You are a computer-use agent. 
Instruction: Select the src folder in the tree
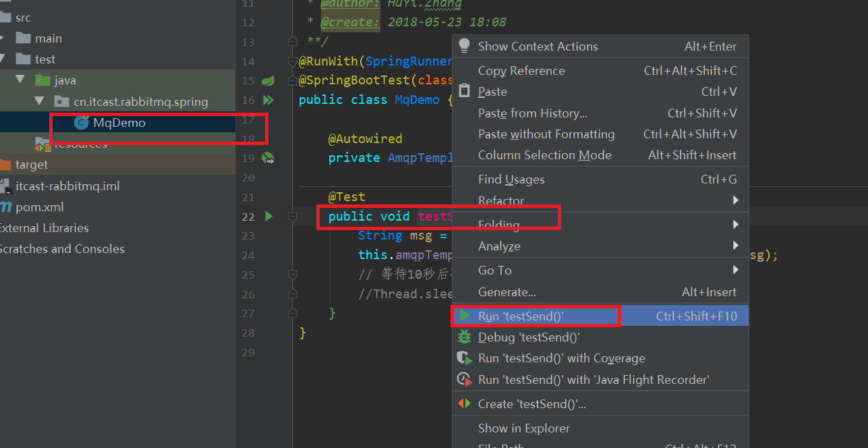[x=23, y=18]
